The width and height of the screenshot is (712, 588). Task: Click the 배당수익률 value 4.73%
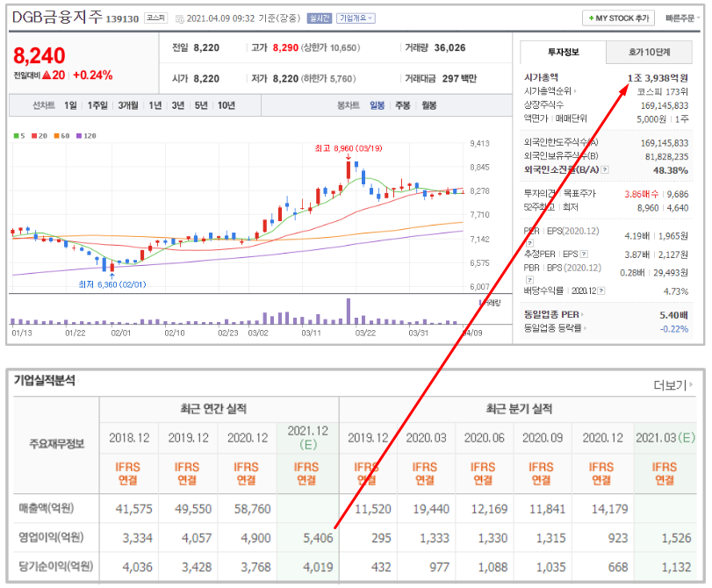click(x=676, y=291)
